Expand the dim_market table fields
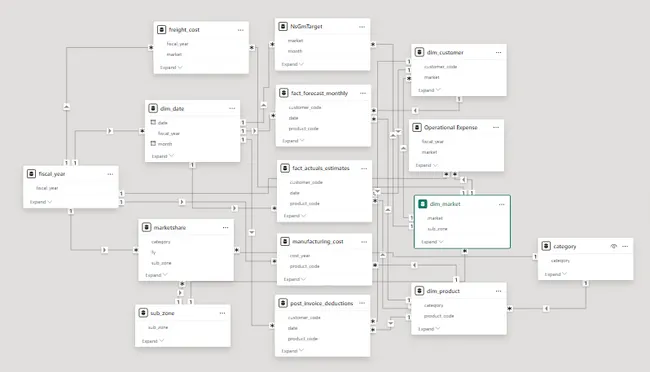Screen dimensions: 650x372 (432, 241)
